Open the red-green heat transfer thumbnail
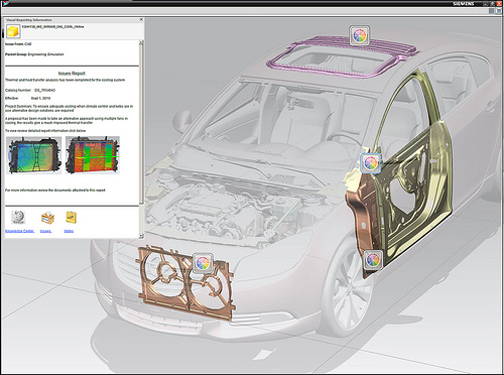Viewport: 504px width, 375px height. [x=92, y=155]
